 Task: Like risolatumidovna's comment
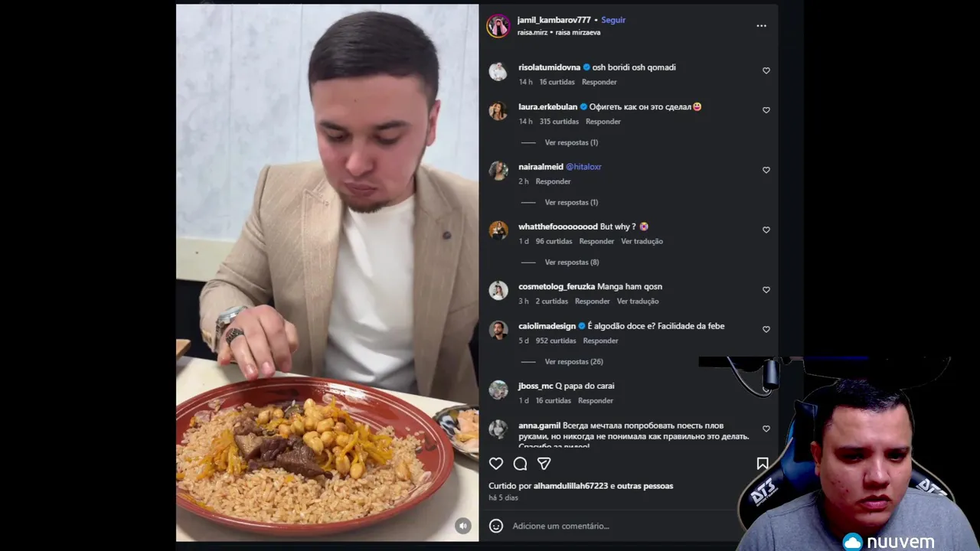[766, 70]
